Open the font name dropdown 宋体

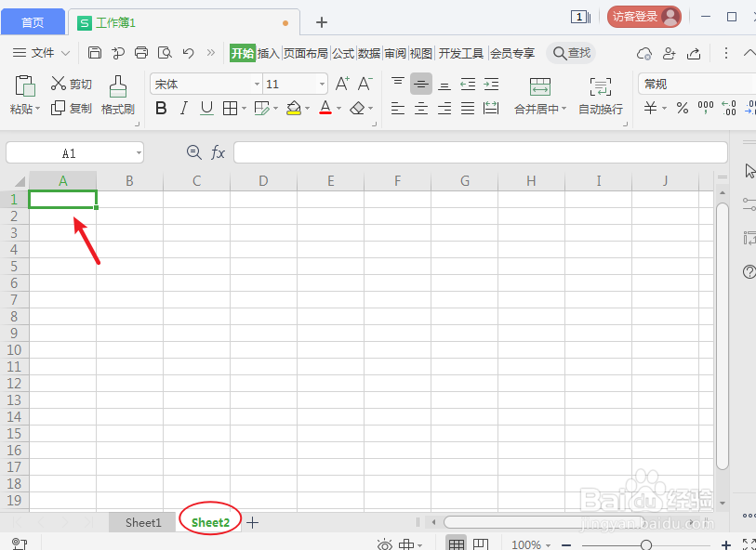(257, 85)
